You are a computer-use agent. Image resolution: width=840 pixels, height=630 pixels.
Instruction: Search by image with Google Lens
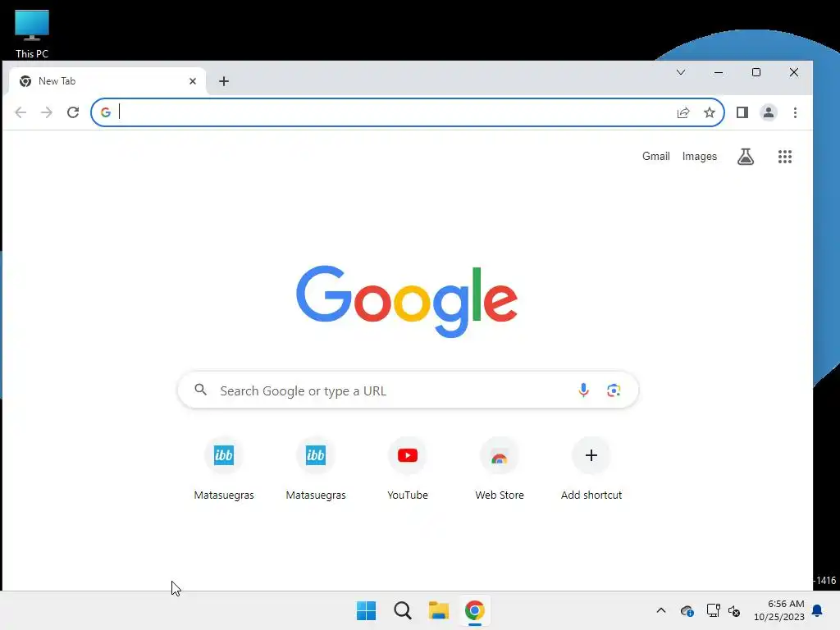point(614,390)
